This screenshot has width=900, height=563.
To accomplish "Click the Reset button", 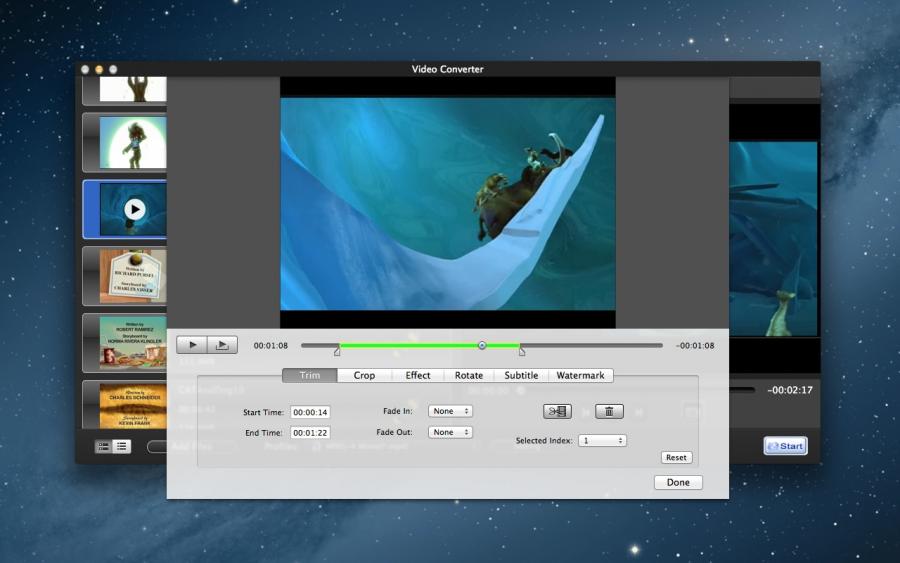I will coord(676,457).
